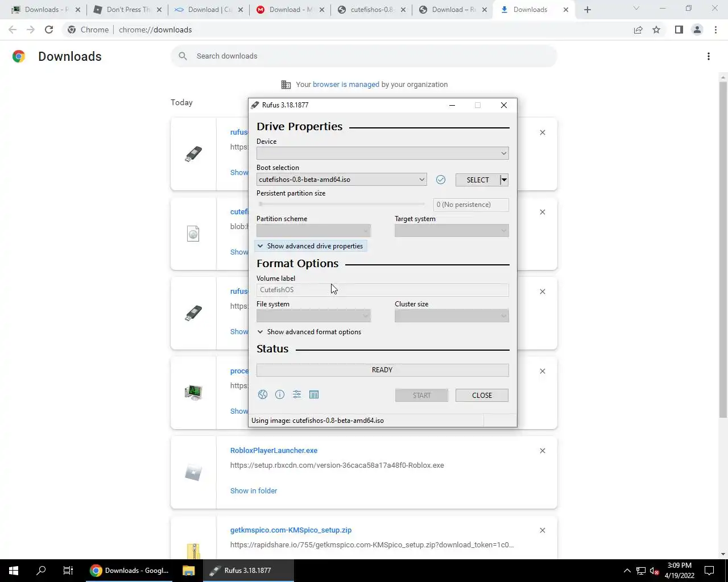Open Rufus application settings sliders icon
The height and width of the screenshot is (582, 728).
297,394
